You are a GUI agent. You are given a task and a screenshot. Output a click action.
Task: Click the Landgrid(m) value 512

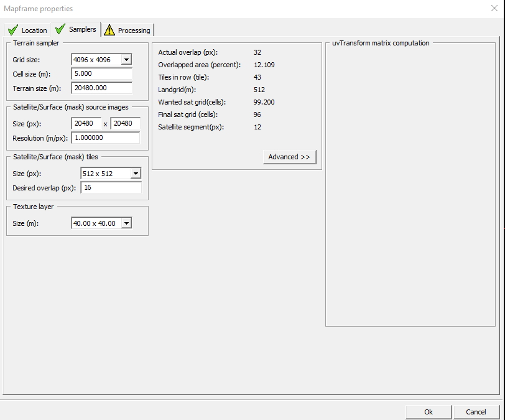click(x=259, y=90)
